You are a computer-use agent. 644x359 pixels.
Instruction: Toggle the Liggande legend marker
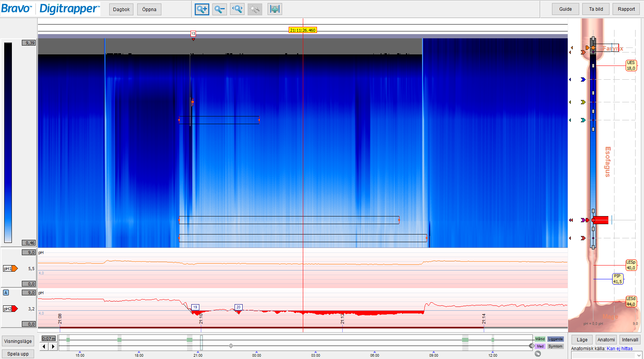[555, 339]
